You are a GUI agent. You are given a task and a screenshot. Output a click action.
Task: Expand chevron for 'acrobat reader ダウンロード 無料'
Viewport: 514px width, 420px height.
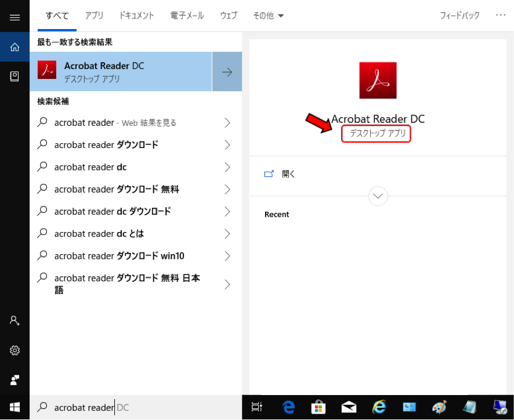(227, 190)
